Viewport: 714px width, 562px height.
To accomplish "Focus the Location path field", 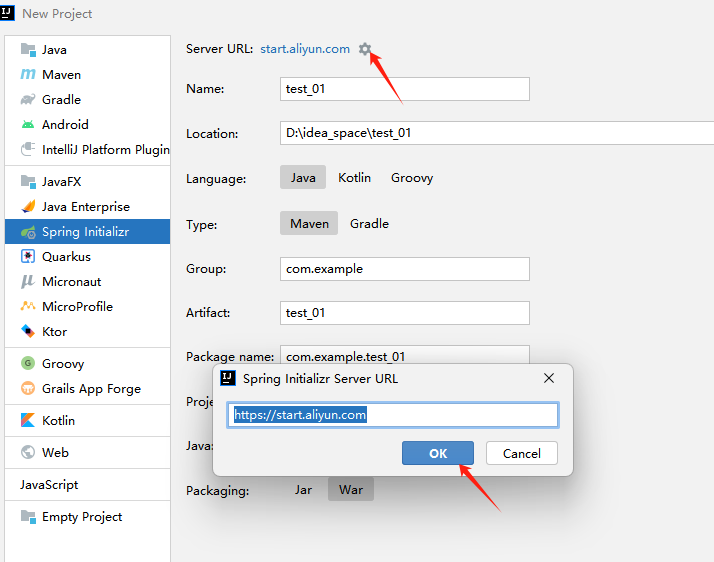I will (x=496, y=133).
